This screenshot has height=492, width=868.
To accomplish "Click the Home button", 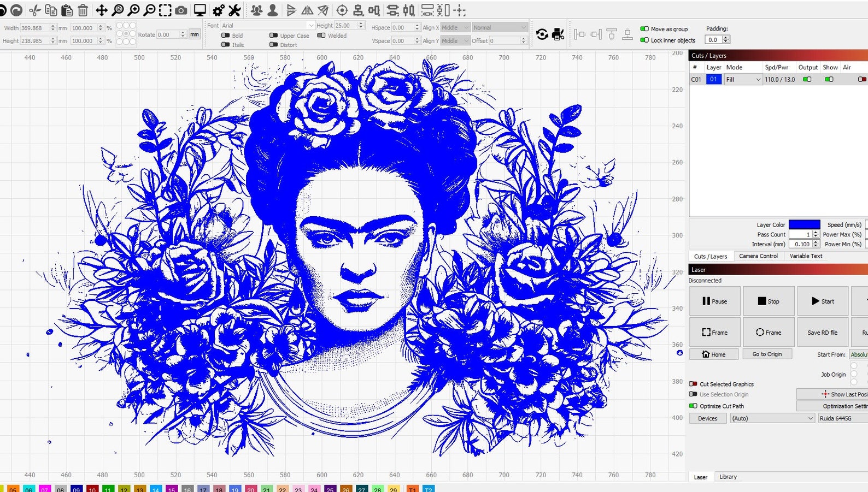I will point(714,354).
